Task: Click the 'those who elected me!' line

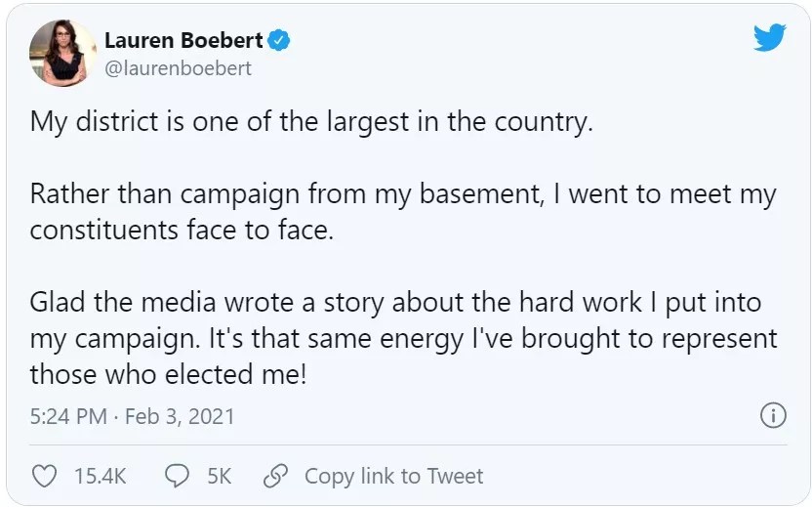Action: [x=168, y=373]
